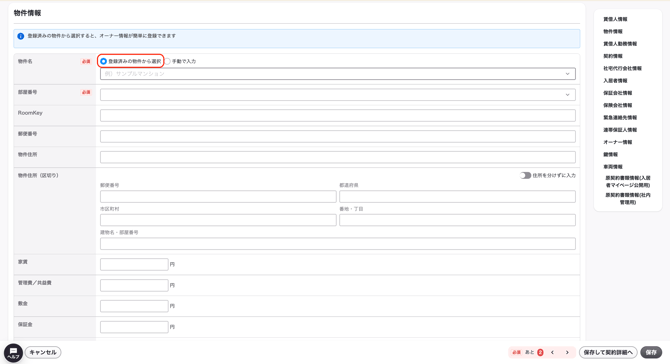
Task: Select 手動で入力 radio option
Action: [x=168, y=62]
